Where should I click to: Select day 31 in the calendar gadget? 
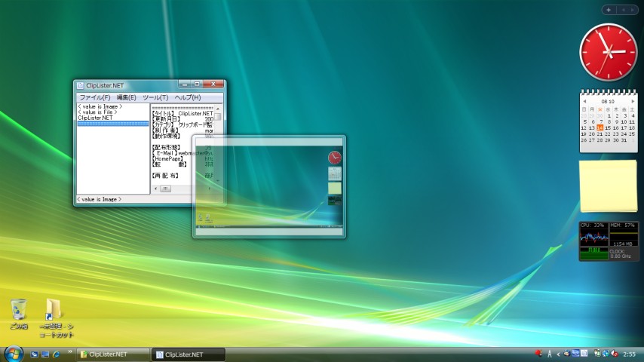coord(624,140)
